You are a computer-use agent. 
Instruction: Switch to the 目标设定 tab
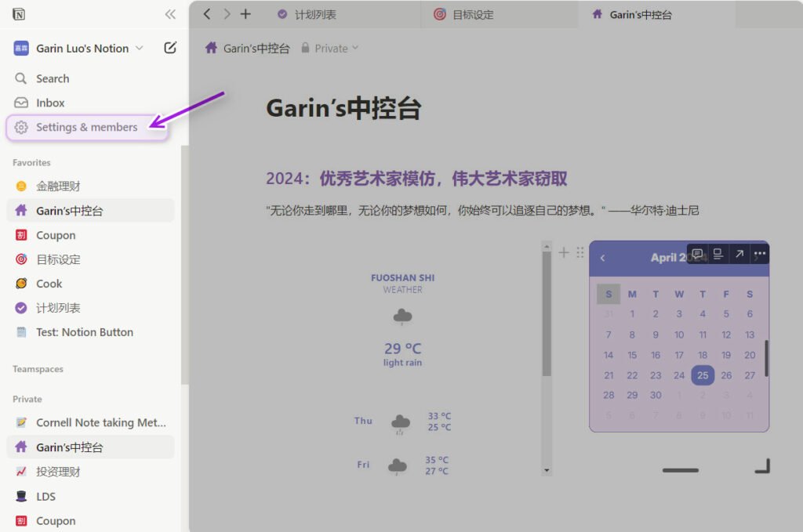(500, 14)
